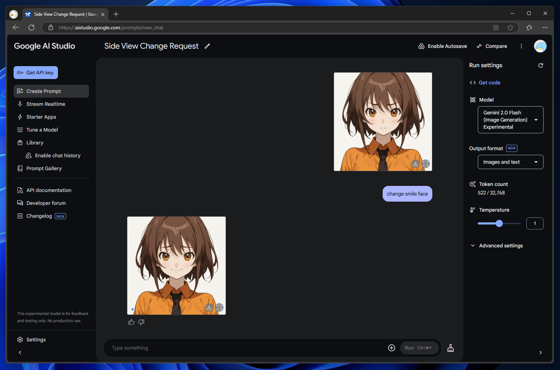Click the plus icon to insert media
The height and width of the screenshot is (370, 560).
point(391,348)
